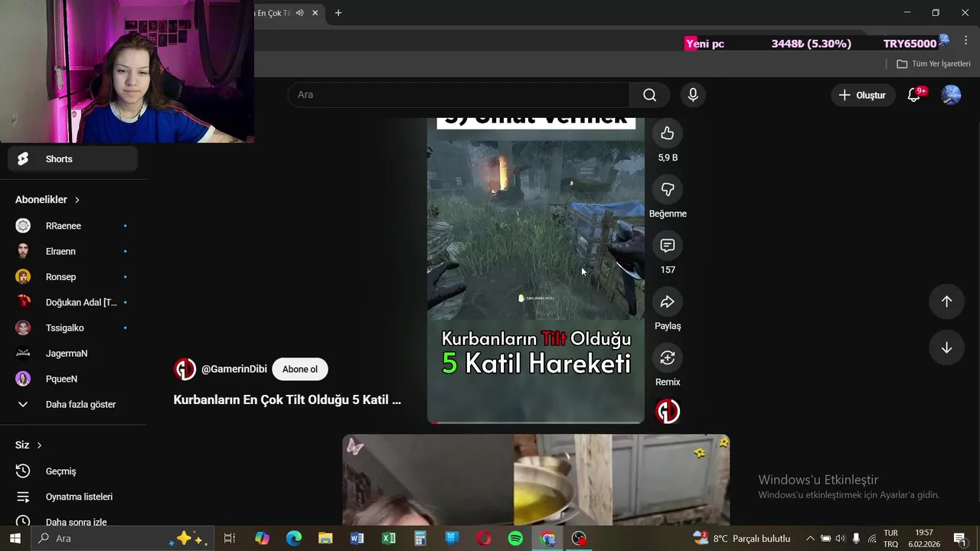Open File Explorer from taskbar
This screenshot has height=551, width=980.
coord(325,539)
